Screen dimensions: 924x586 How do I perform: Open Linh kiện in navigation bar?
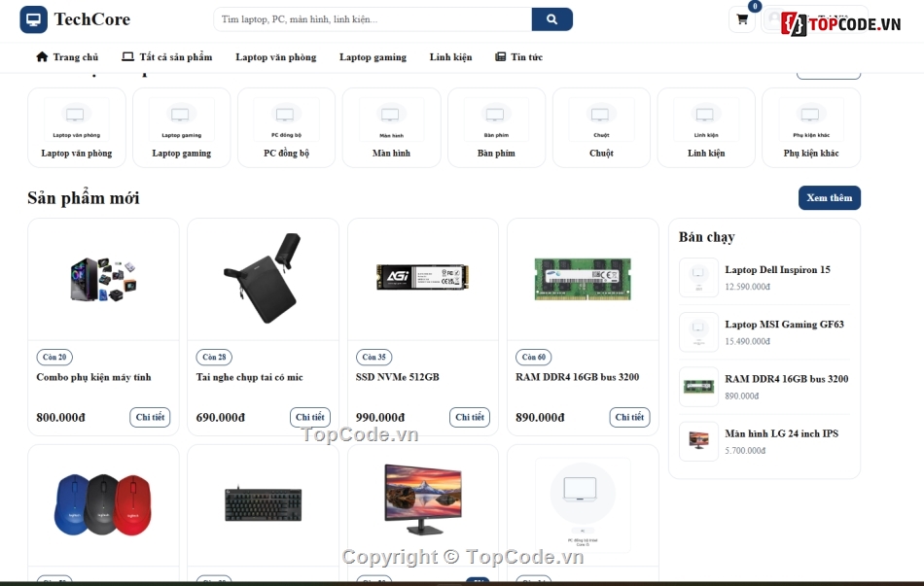[450, 57]
